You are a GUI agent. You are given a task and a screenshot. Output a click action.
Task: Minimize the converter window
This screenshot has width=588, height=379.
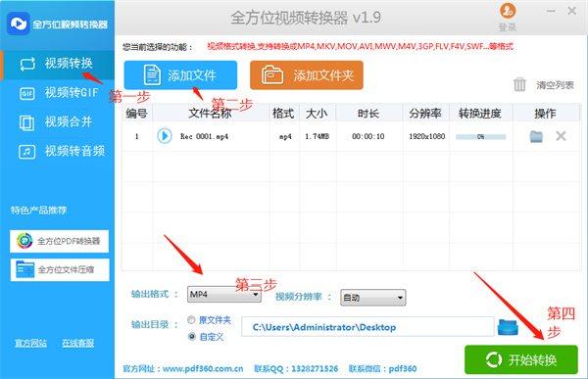(x=551, y=11)
